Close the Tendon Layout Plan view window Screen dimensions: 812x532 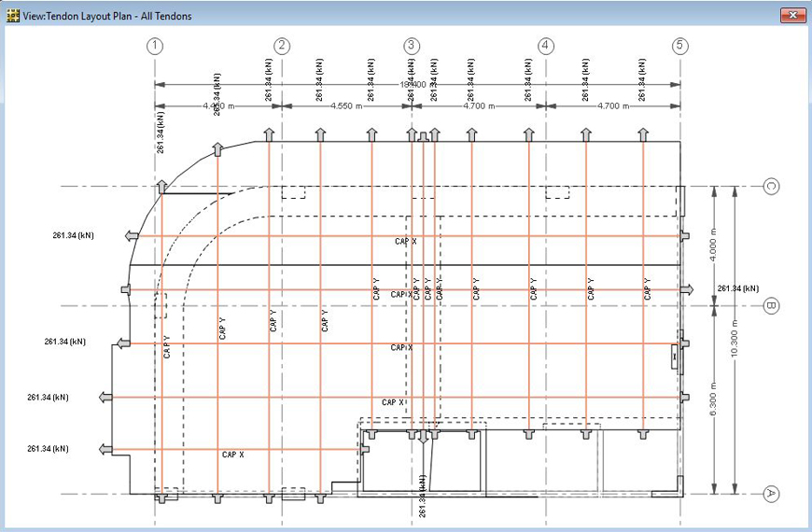791,16
